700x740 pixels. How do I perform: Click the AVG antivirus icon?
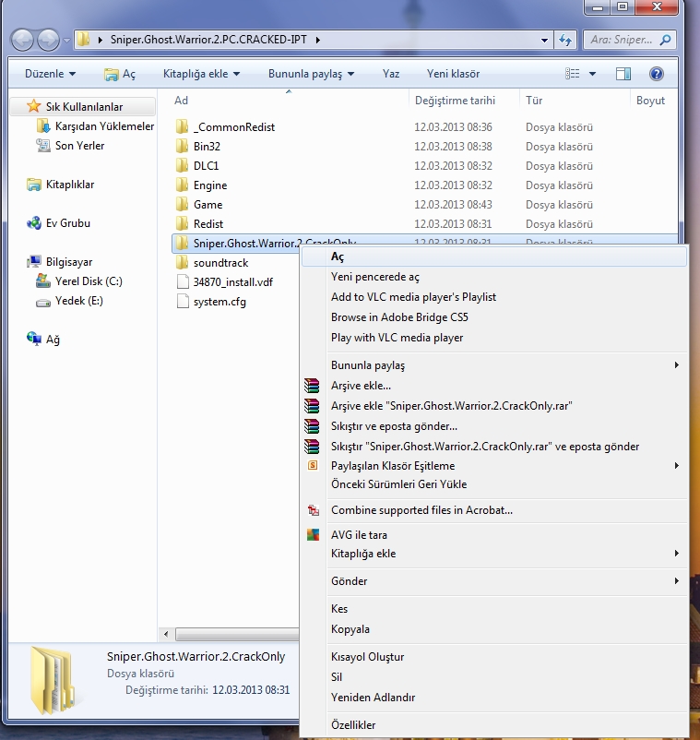tap(313, 535)
